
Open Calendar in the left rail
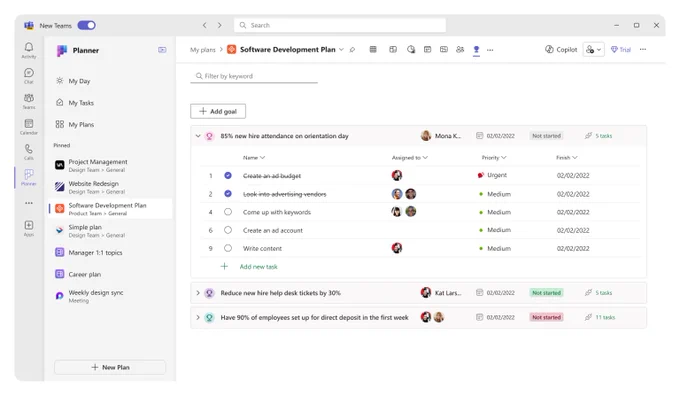[x=29, y=127]
